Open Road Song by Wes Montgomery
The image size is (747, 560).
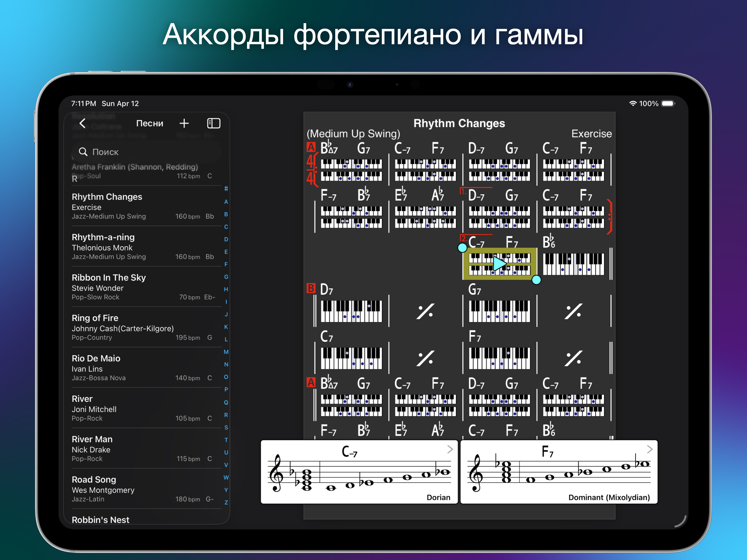(142, 489)
